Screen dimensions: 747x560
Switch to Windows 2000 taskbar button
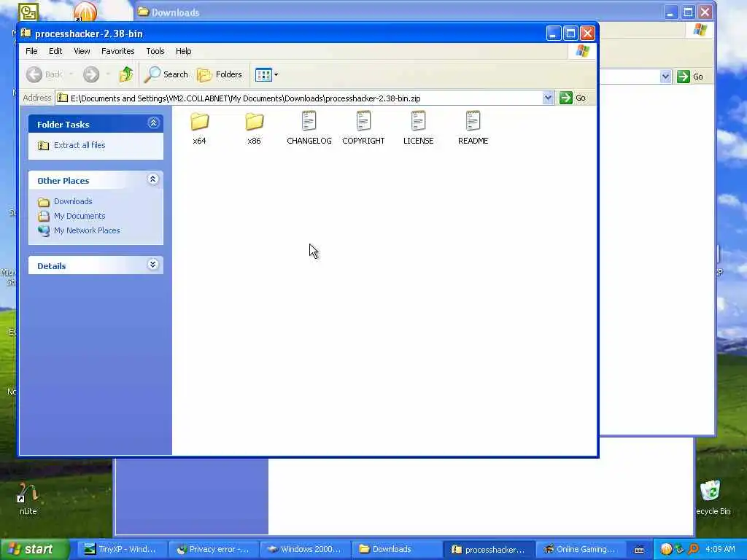(306, 549)
